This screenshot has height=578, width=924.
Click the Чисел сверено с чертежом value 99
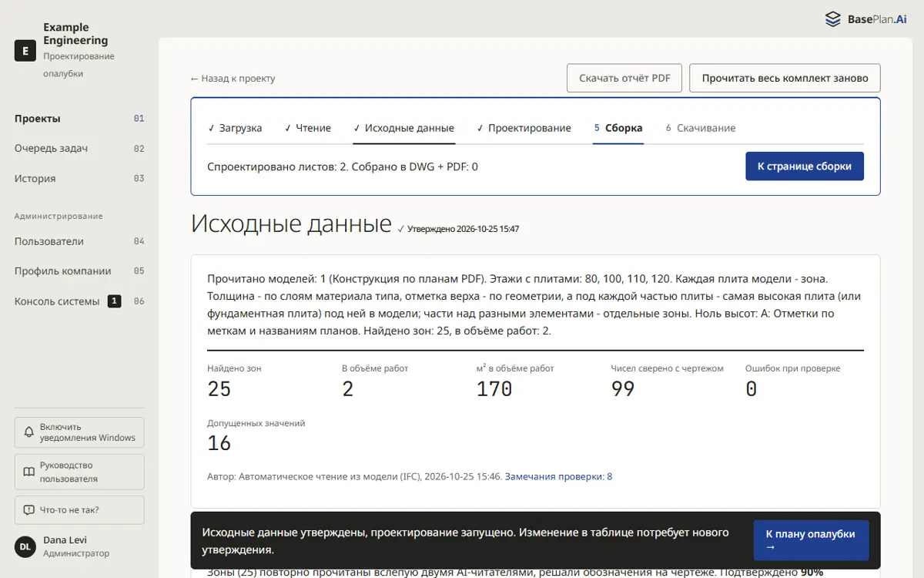coord(623,389)
